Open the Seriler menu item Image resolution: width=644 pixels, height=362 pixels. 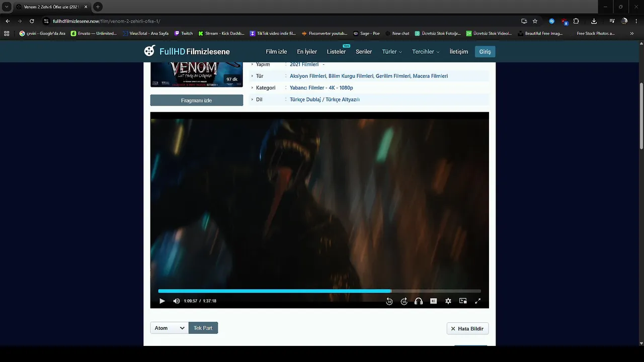(364, 52)
